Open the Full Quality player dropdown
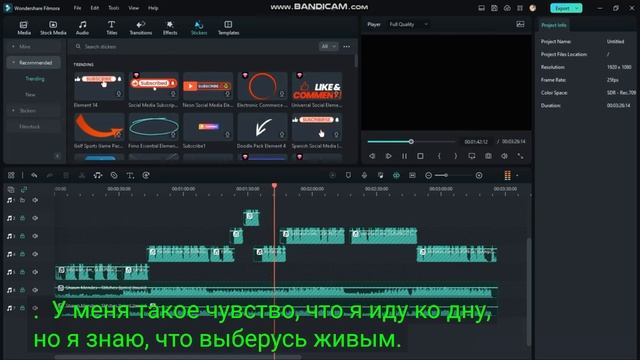 pyautogui.click(x=408, y=24)
